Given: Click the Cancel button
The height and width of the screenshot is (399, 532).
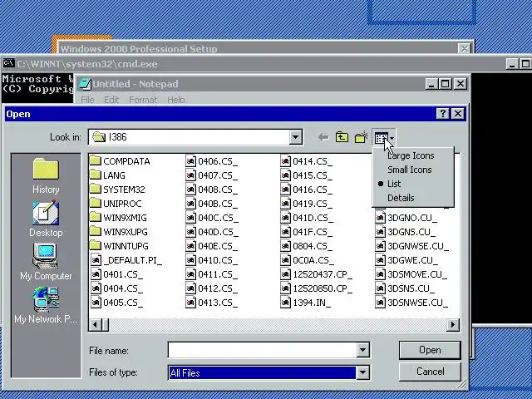Looking at the screenshot, I should click(x=430, y=372).
